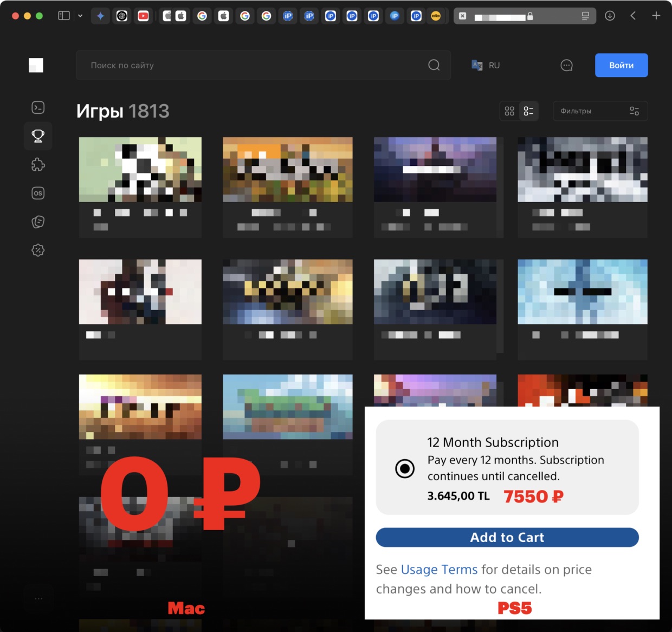Open the terminal-style sidebar icon
The image size is (672, 632).
[x=38, y=107]
